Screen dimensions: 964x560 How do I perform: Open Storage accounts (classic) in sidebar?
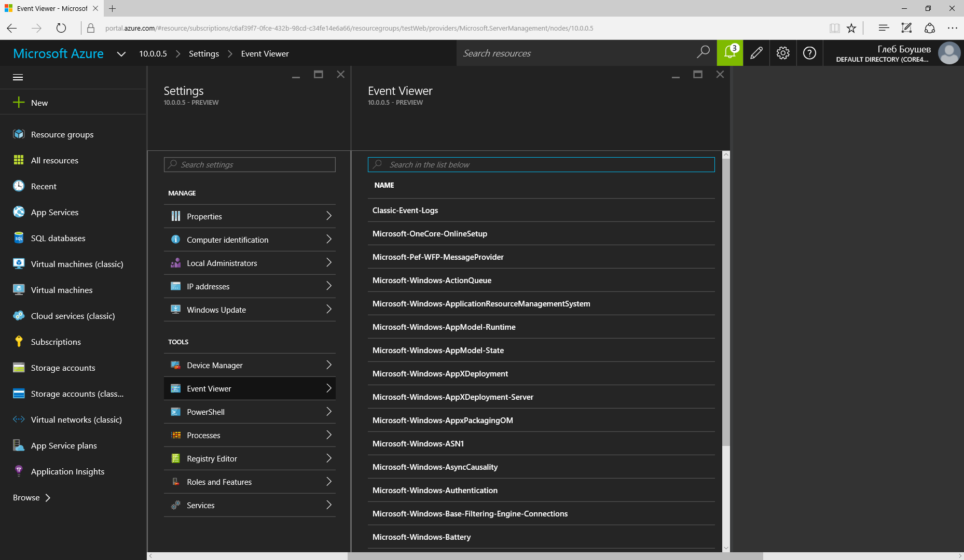73,394
